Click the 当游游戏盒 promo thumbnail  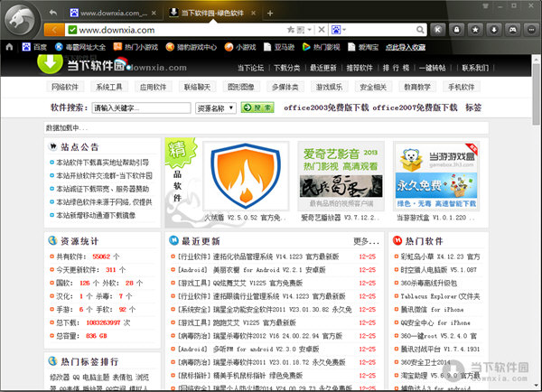436,176
